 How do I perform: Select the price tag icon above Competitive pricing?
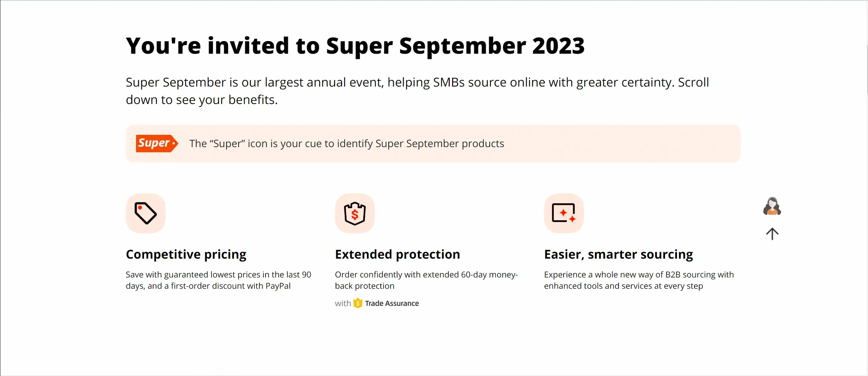tap(146, 213)
